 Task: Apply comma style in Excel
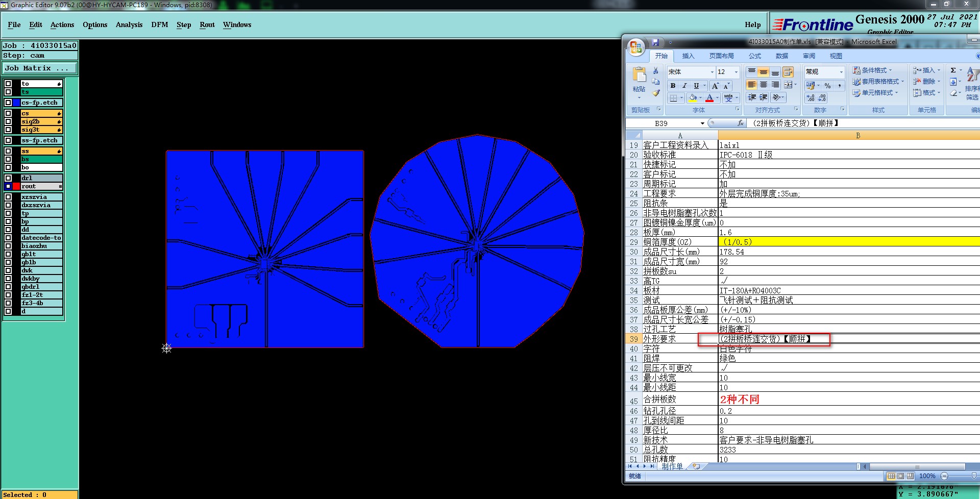(x=839, y=86)
